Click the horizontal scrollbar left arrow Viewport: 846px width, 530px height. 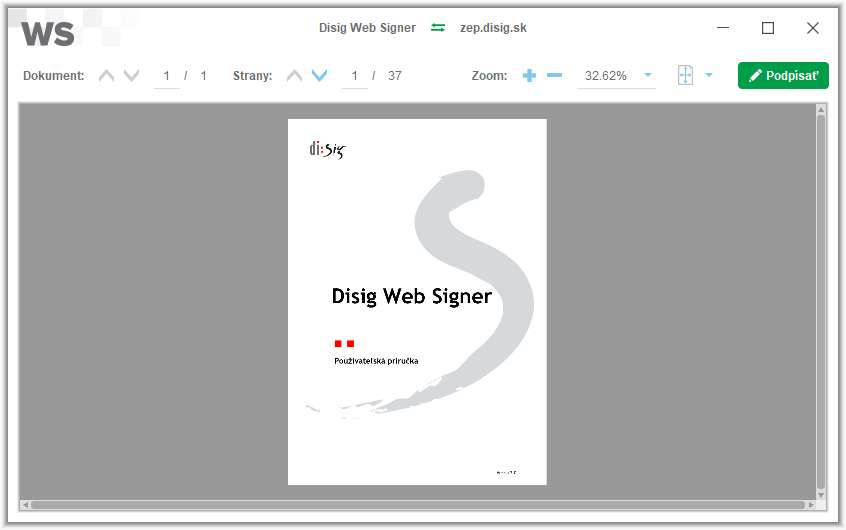[25, 505]
